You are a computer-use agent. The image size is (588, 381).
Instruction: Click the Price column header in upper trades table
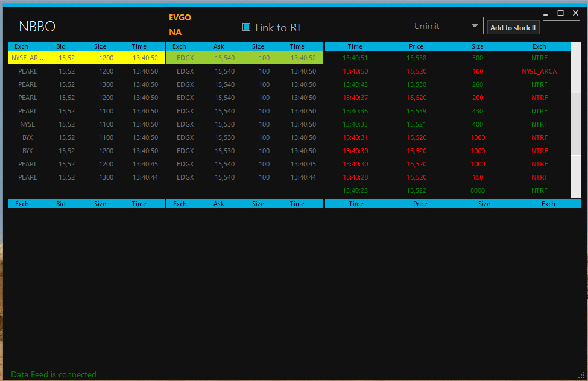(x=416, y=46)
